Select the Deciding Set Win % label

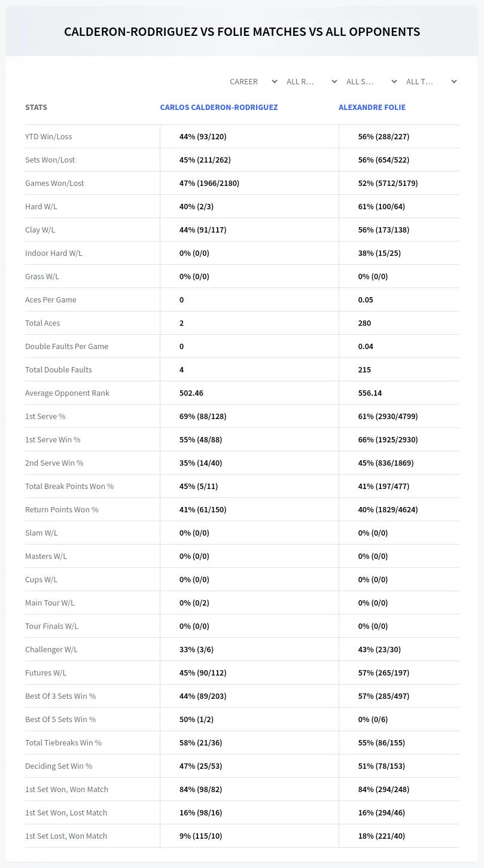pos(59,766)
